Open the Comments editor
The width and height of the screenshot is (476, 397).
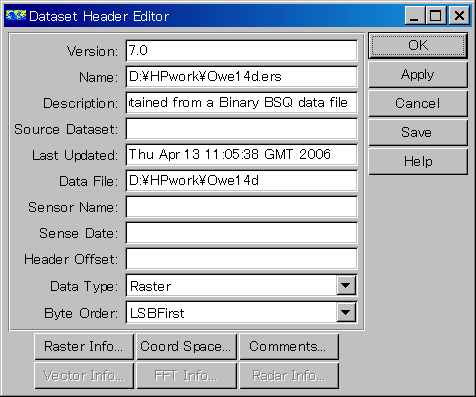coord(289,347)
